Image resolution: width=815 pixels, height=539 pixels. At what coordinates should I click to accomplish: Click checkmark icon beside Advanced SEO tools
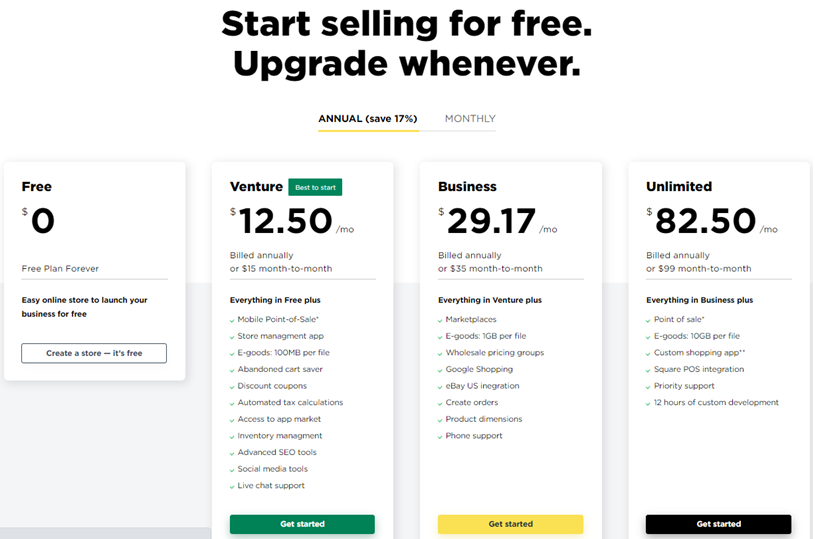(232, 453)
